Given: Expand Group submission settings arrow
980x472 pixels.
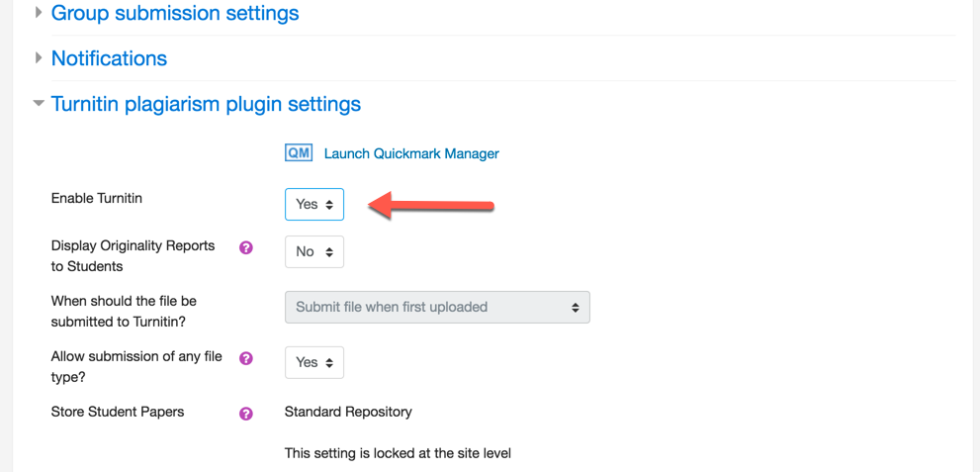Looking at the screenshot, I should pos(40,12).
